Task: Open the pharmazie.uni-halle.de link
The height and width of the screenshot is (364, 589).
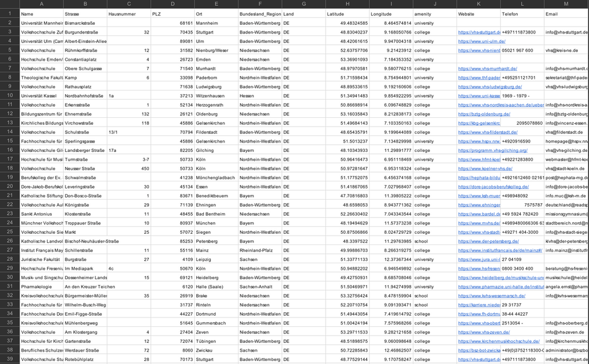Action: point(501,287)
